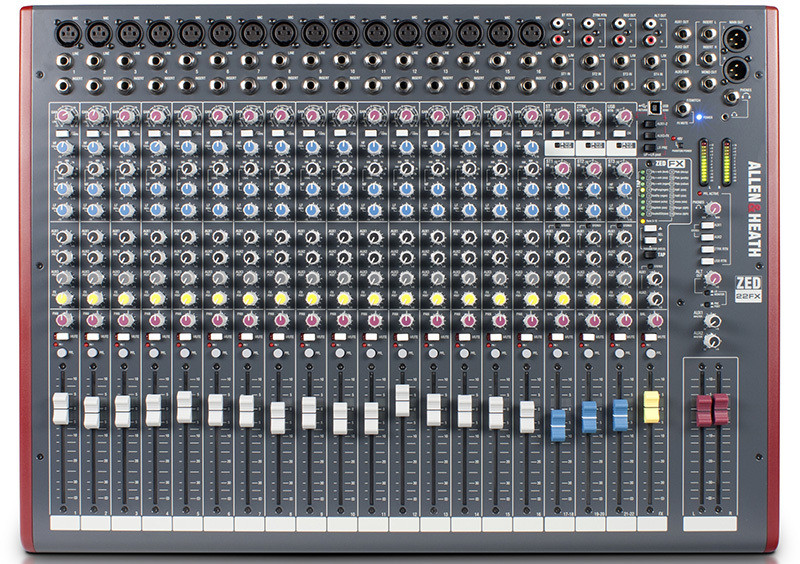This screenshot has width=800, height=564.
Task: Click the channel 1 white fader
Action: tap(61, 409)
